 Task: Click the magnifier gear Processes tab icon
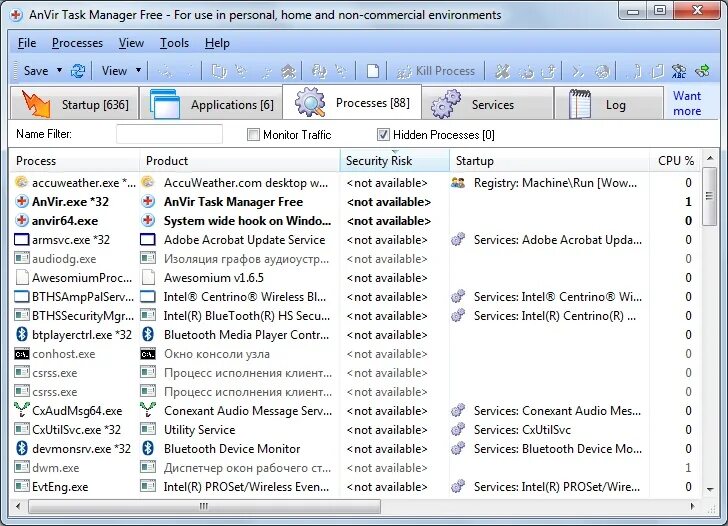coord(310,102)
